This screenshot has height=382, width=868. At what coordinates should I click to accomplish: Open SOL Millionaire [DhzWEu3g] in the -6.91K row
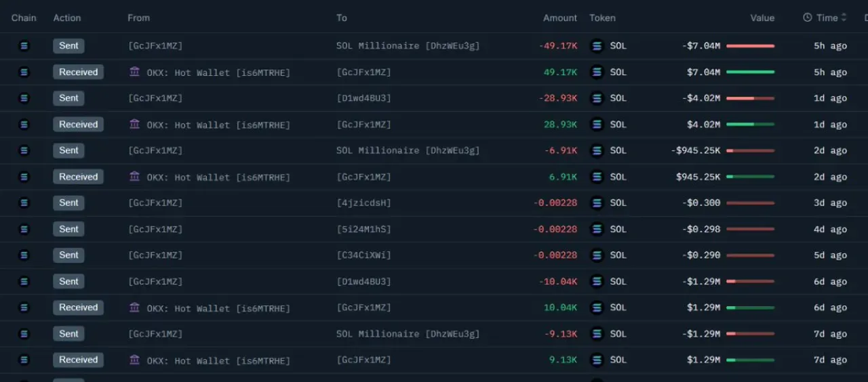[x=408, y=150]
